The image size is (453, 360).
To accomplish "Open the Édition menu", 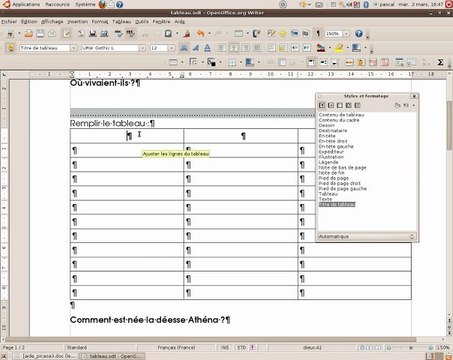I will [29, 22].
